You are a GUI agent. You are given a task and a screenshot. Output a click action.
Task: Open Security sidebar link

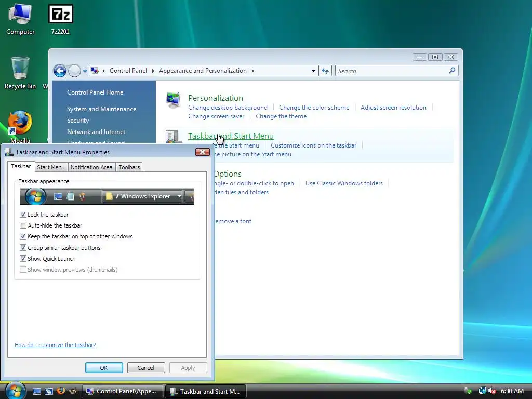pyautogui.click(x=78, y=121)
